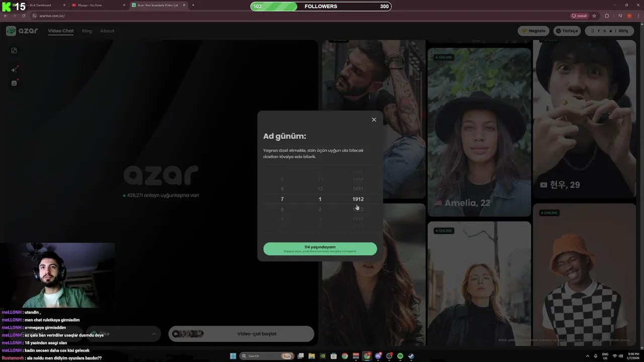The image size is (644, 362).
Task: Expand the chevron on the bottom-left filter pill
Action: (x=153, y=334)
